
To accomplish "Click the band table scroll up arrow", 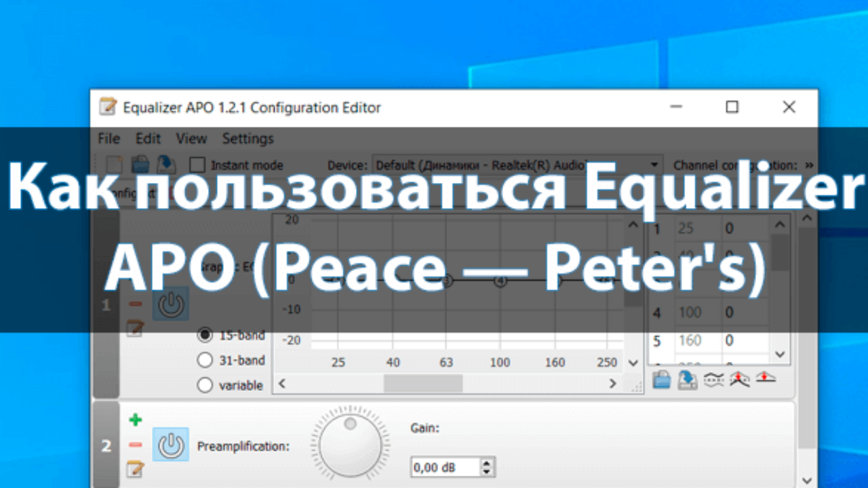I will pyautogui.click(x=780, y=224).
